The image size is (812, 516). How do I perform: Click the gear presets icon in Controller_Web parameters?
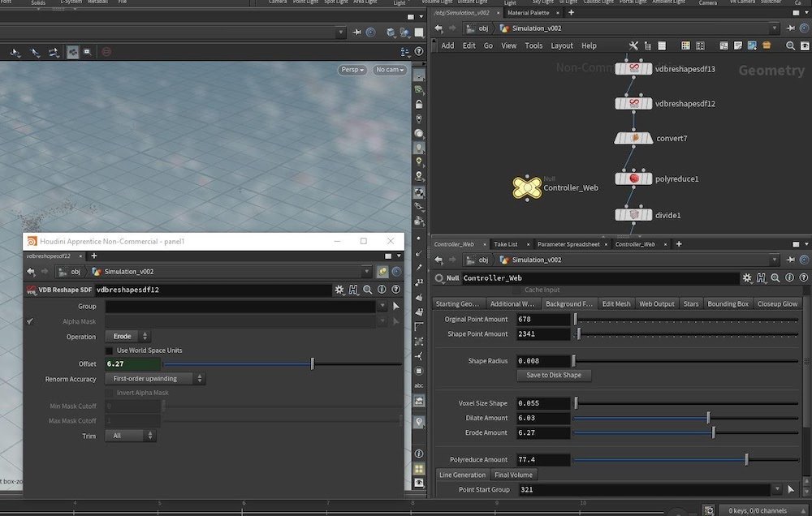pyautogui.click(x=747, y=277)
